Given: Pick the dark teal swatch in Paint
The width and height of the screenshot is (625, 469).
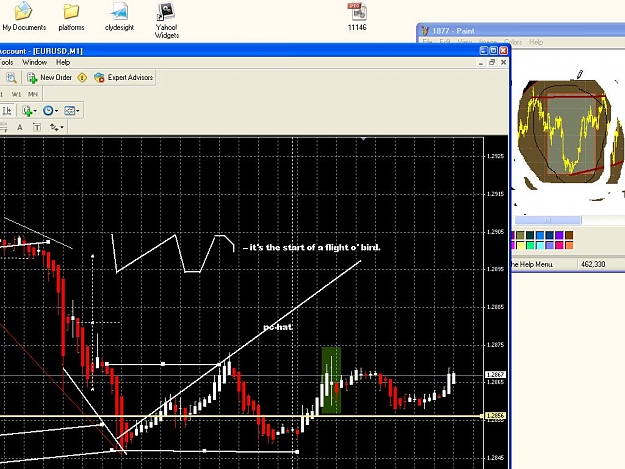Looking at the screenshot, I should tap(530, 235).
